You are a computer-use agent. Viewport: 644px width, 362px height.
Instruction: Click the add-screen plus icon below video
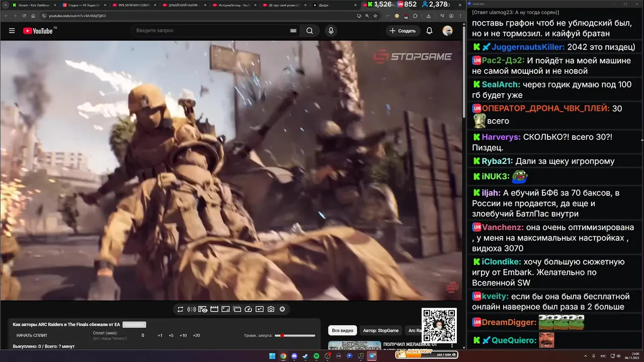(x=260, y=309)
